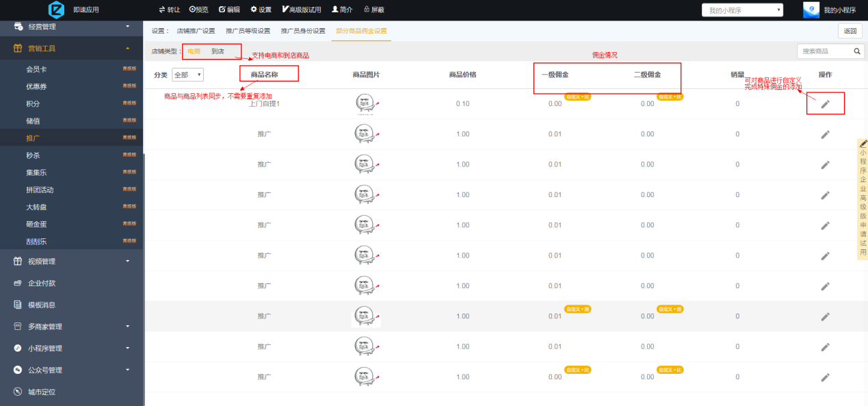Click the search magnifier icon in 搜索商品
Viewport: 868px width, 406px height.
coord(857,51)
